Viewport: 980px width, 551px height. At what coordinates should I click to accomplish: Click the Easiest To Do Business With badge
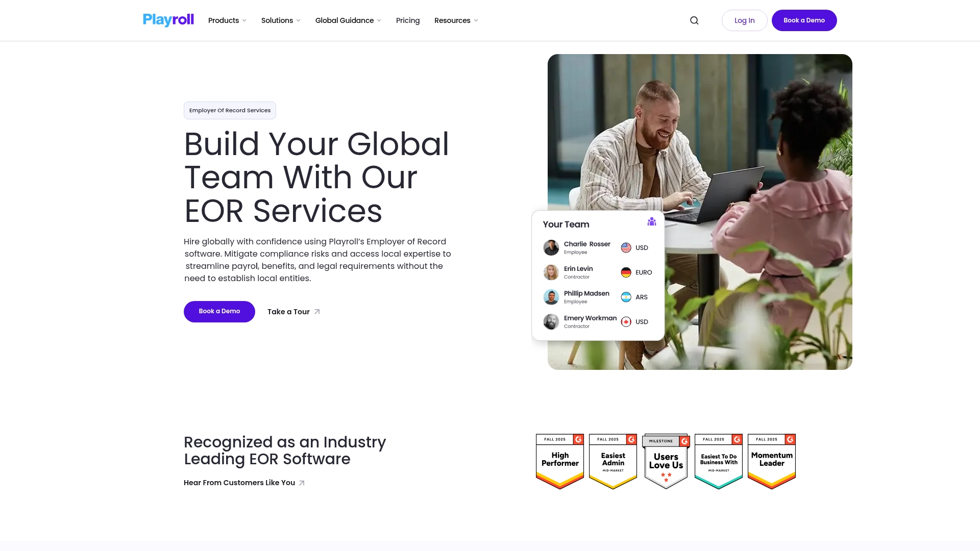pyautogui.click(x=719, y=461)
